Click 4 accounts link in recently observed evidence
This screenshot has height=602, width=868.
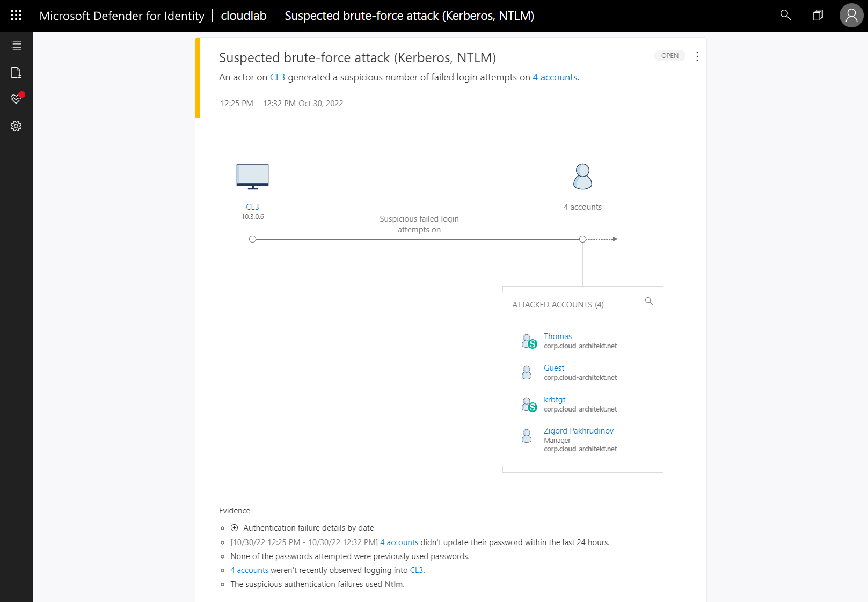pos(249,570)
